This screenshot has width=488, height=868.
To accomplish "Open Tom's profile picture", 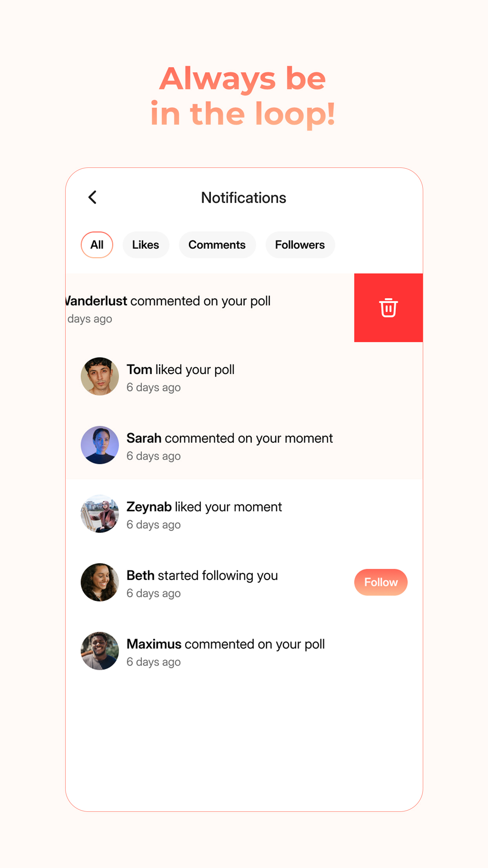I will 100,376.
